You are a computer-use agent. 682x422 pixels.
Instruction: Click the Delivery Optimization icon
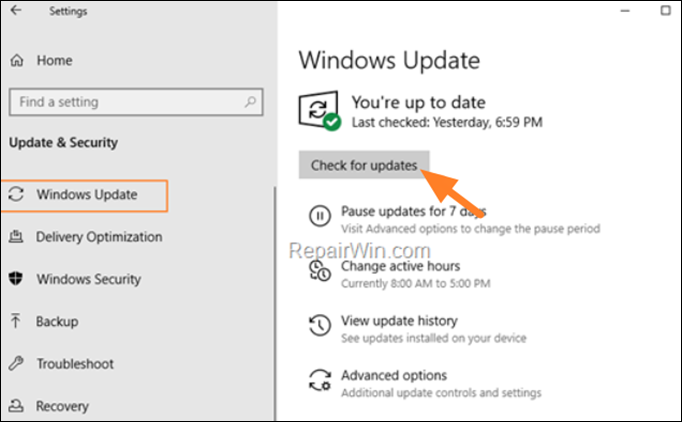point(16,236)
